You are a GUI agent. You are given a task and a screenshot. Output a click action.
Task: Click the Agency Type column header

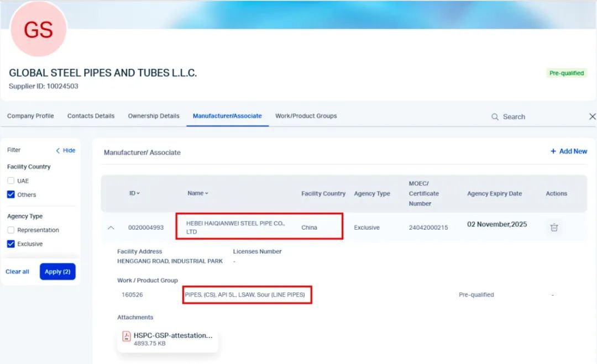[x=372, y=194]
